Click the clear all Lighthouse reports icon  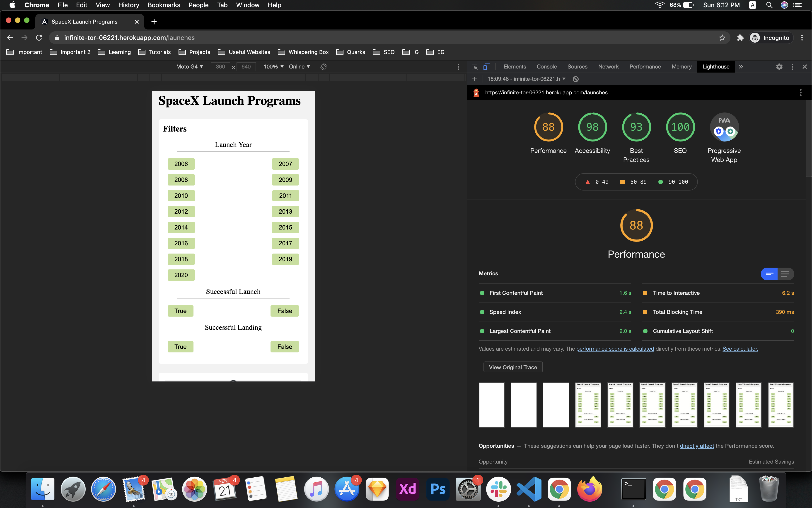575,79
